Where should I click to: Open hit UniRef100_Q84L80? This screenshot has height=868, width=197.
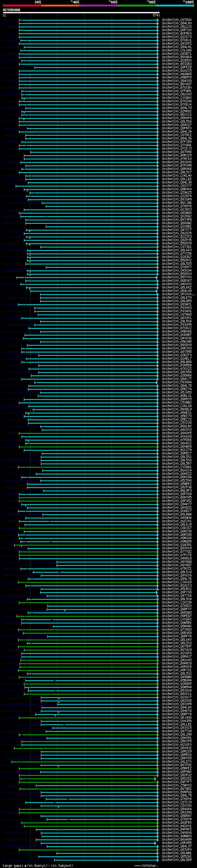[176, 23]
